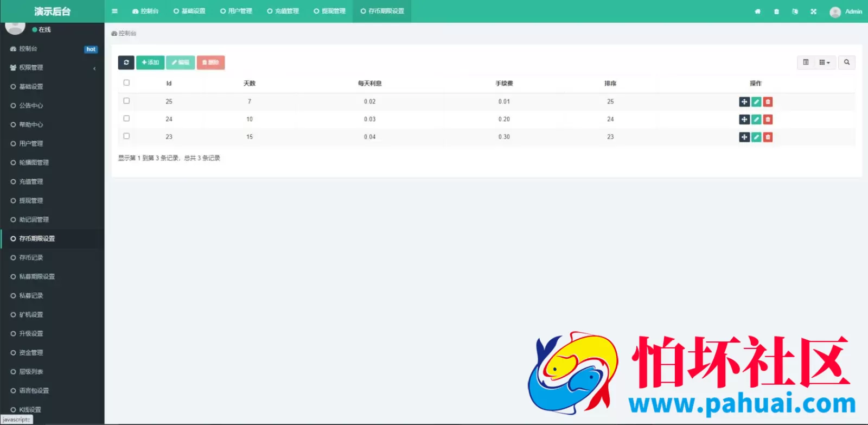Click the drag-sort icon for row Id 25
Image resolution: width=868 pixels, height=425 pixels.
[744, 102]
